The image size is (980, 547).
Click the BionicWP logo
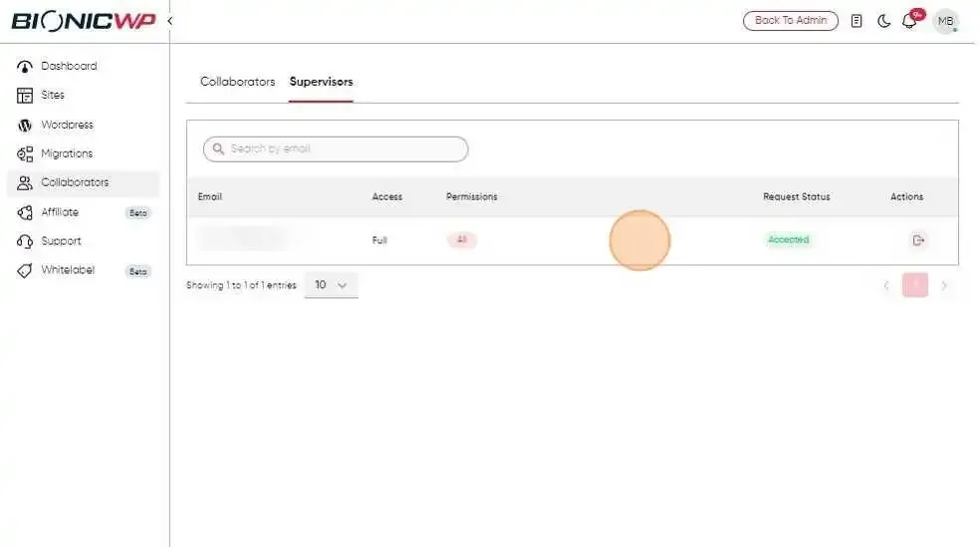84,21
